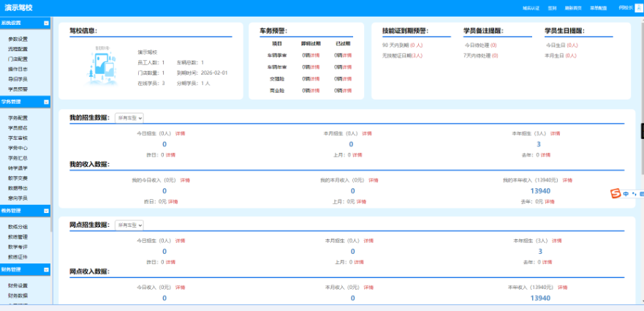Collapse the 教务管理 section arrow
Image resolution: width=644 pixels, height=311 pixels.
point(46,211)
